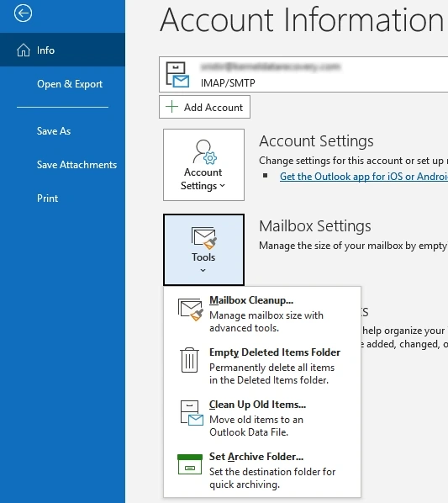Follow the Get the Outlook app link

tap(363, 177)
